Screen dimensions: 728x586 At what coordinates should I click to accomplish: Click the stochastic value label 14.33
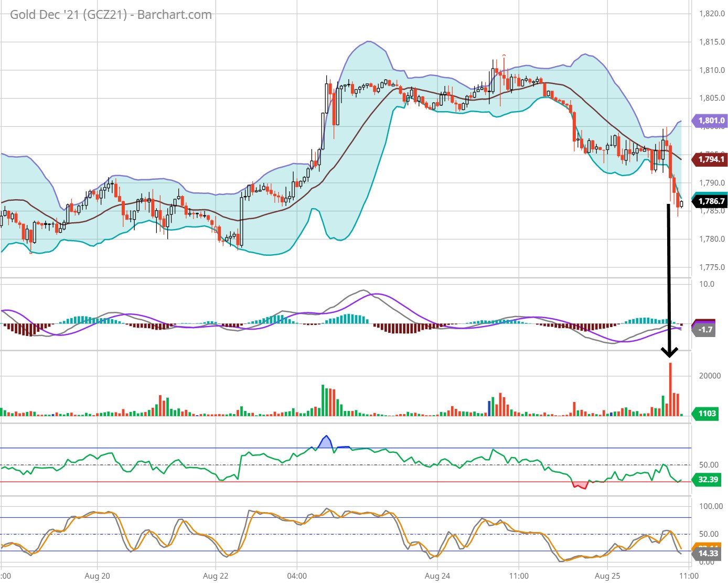707,554
